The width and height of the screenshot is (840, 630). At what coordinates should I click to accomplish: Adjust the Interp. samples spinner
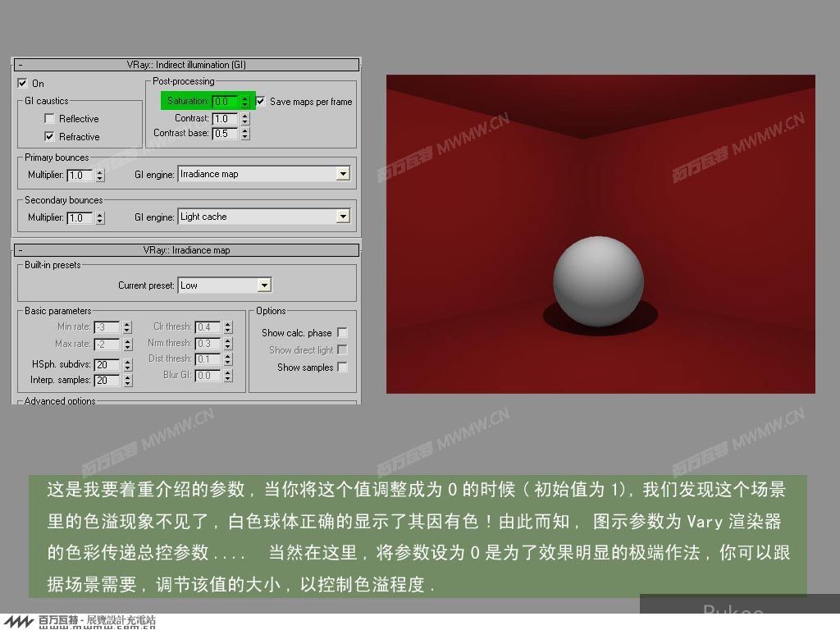[x=127, y=381]
